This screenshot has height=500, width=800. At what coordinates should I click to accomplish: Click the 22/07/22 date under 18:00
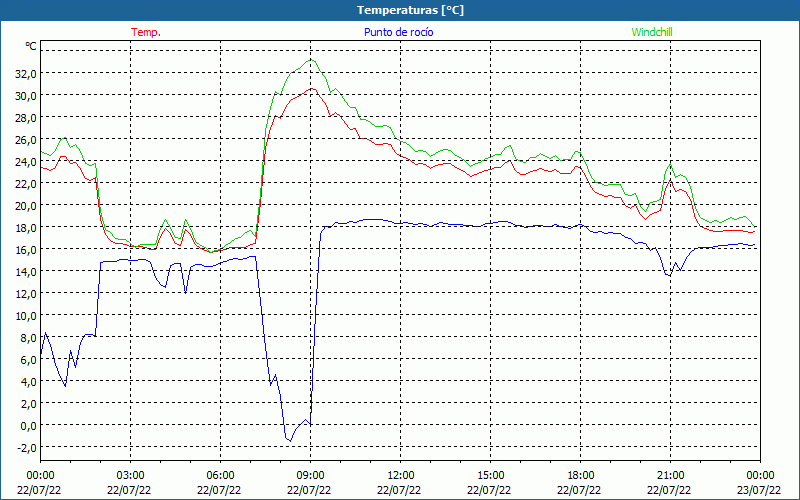580,490
